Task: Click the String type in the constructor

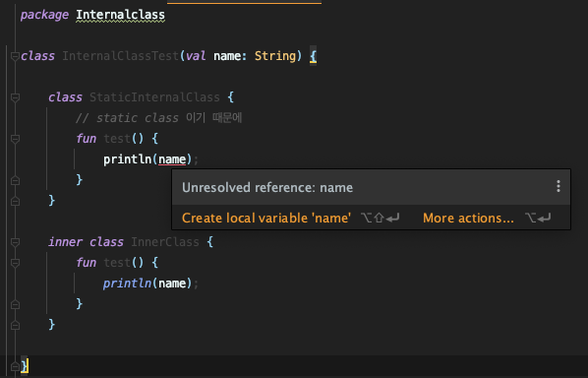Action: click(x=275, y=56)
